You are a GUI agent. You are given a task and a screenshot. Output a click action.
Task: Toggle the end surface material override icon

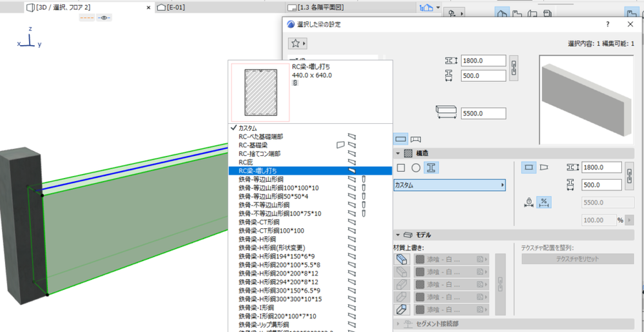point(402,310)
